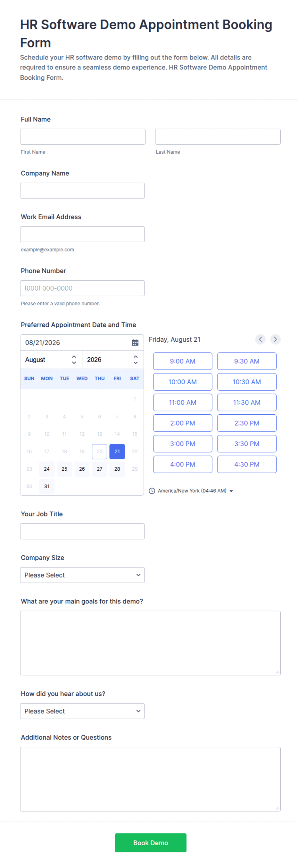Select August 24 on the calendar
Screen dimensions: 298x868
47,469
